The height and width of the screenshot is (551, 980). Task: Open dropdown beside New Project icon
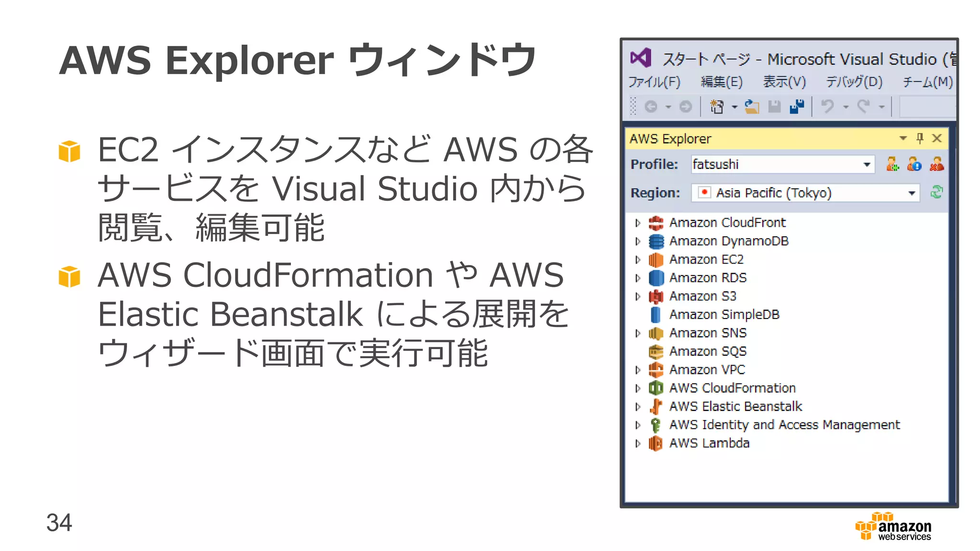[x=735, y=107]
